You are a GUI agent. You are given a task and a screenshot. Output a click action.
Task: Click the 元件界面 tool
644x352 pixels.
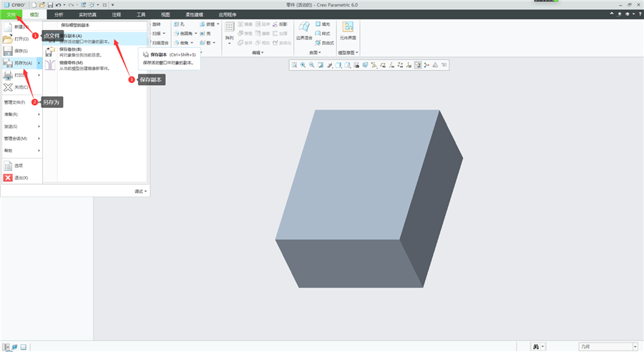point(348,31)
